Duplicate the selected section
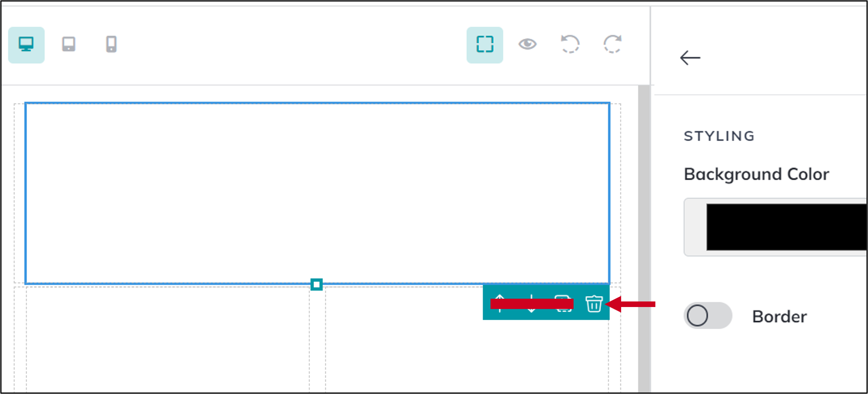The width and height of the screenshot is (868, 394). (563, 304)
